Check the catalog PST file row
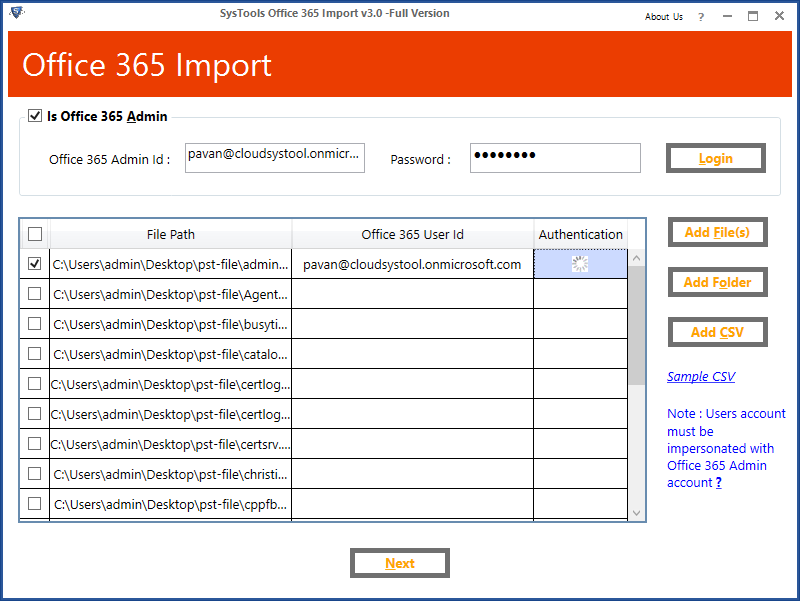This screenshot has width=800, height=601. pos(35,353)
